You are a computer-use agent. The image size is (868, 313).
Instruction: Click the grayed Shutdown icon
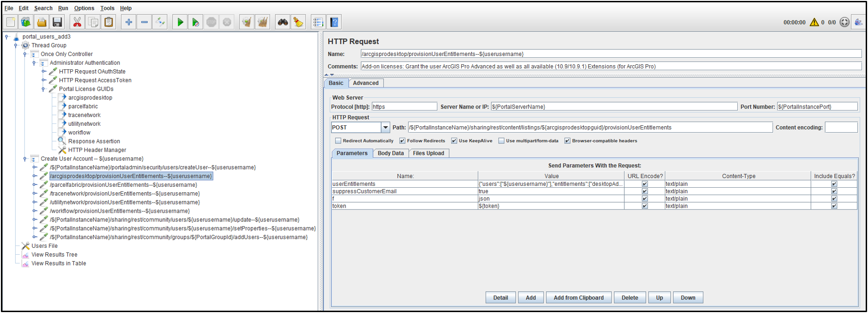click(x=227, y=22)
